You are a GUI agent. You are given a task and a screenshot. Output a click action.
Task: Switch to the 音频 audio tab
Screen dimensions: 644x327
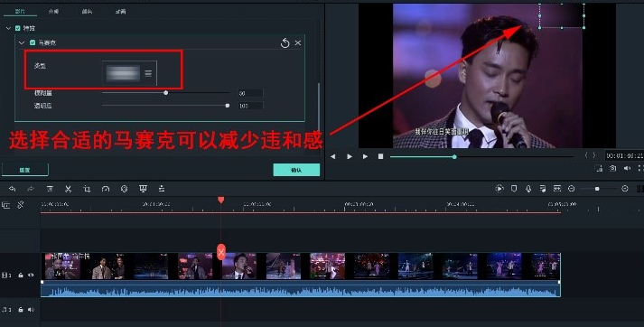[x=53, y=11]
